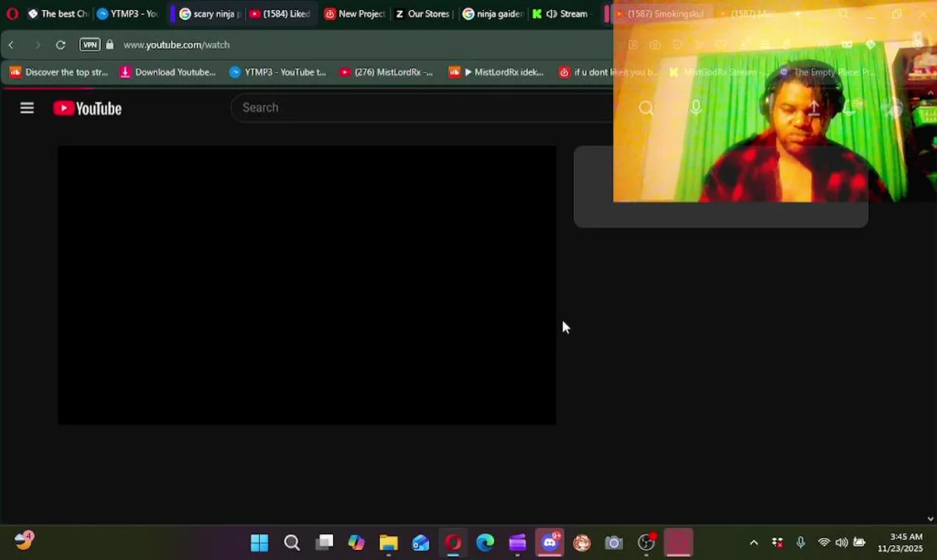Launch Copilot from the taskbar
Viewport: 937px width, 560px height.
pyautogui.click(x=356, y=543)
